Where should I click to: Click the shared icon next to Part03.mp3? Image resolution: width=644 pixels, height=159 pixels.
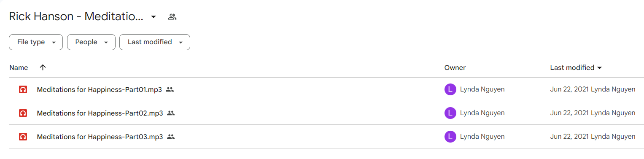click(171, 137)
